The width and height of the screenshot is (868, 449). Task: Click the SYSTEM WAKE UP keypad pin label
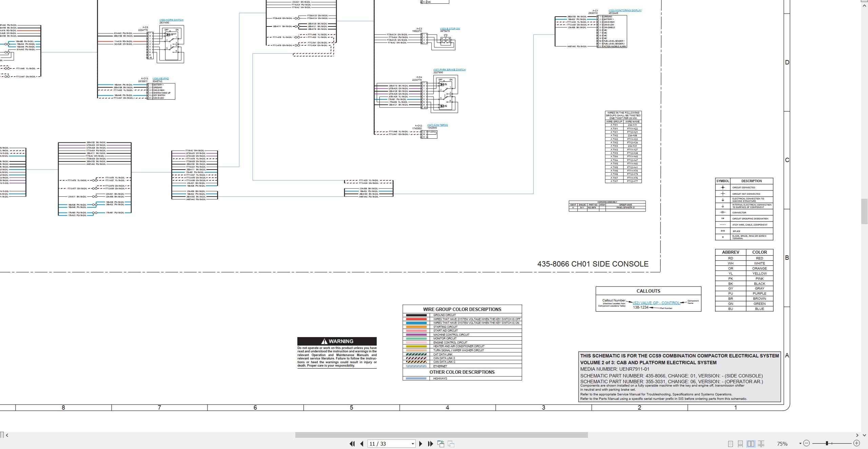point(162,93)
